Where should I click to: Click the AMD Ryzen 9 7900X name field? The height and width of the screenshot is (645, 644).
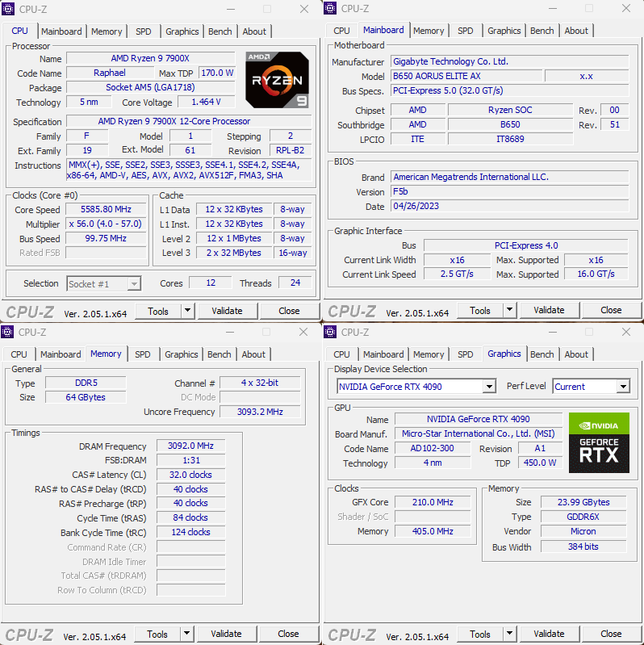click(151, 58)
